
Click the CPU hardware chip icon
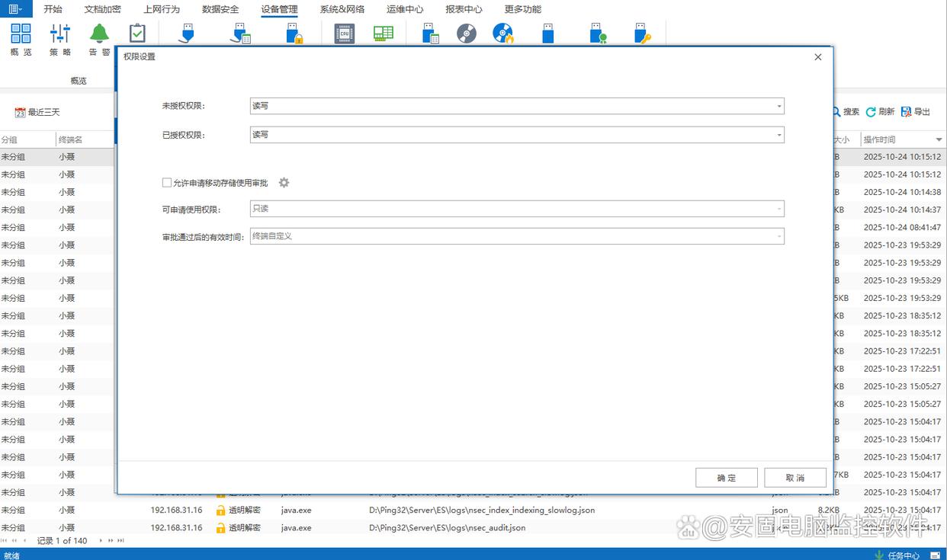[345, 34]
